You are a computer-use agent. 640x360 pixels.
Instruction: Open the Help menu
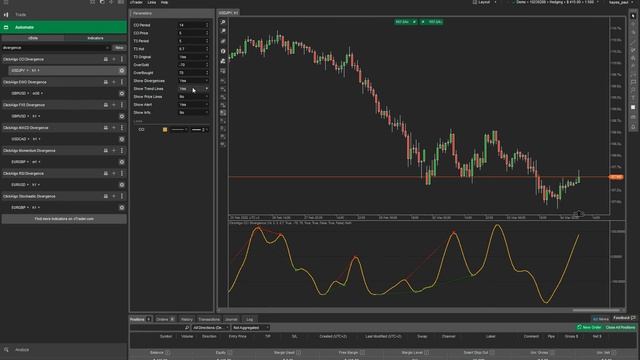164,2
